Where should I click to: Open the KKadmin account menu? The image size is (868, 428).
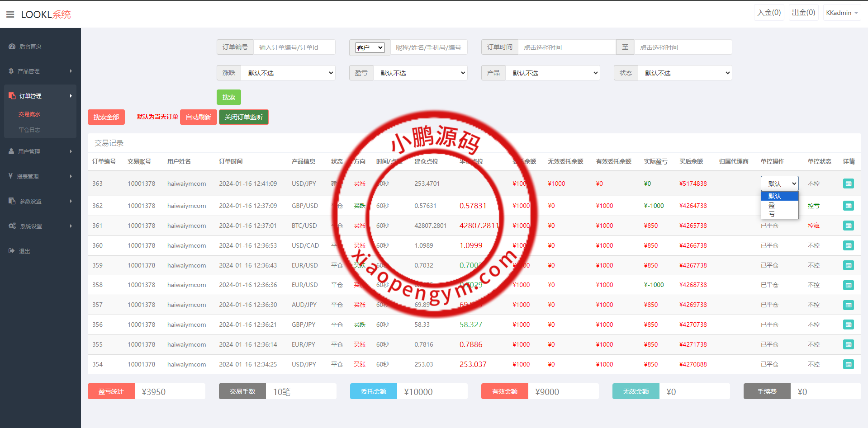click(841, 13)
